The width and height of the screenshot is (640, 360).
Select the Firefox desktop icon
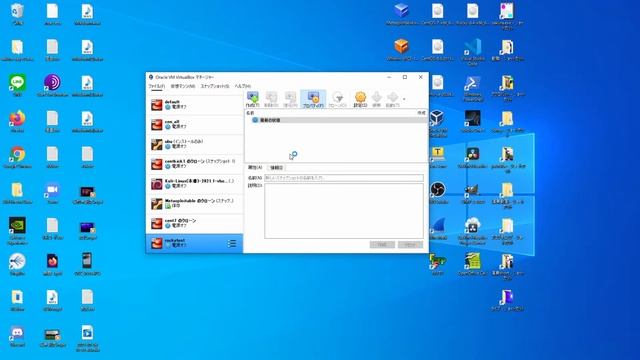click(x=18, y=121)
